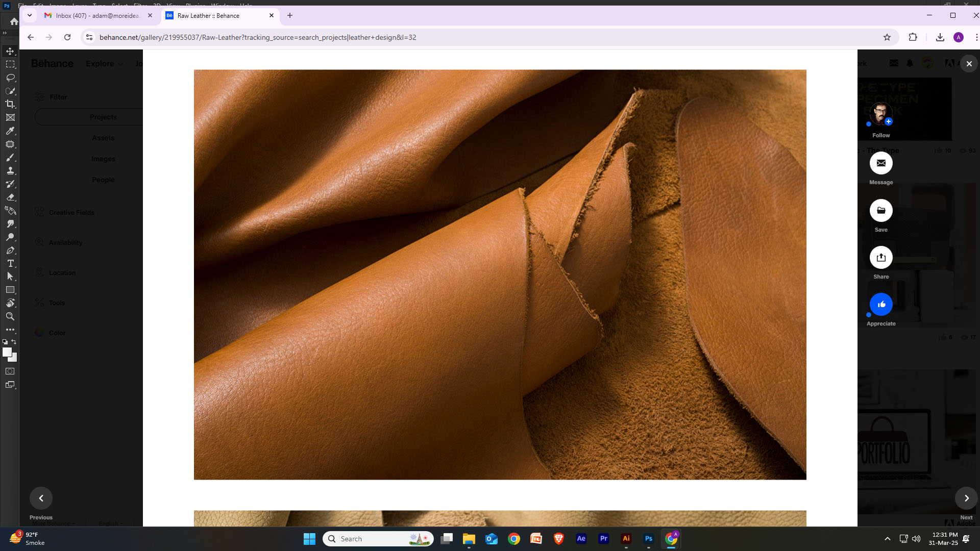Select the Photoshop Crop tool
The image size is (980, 551).
pos(10,104)
